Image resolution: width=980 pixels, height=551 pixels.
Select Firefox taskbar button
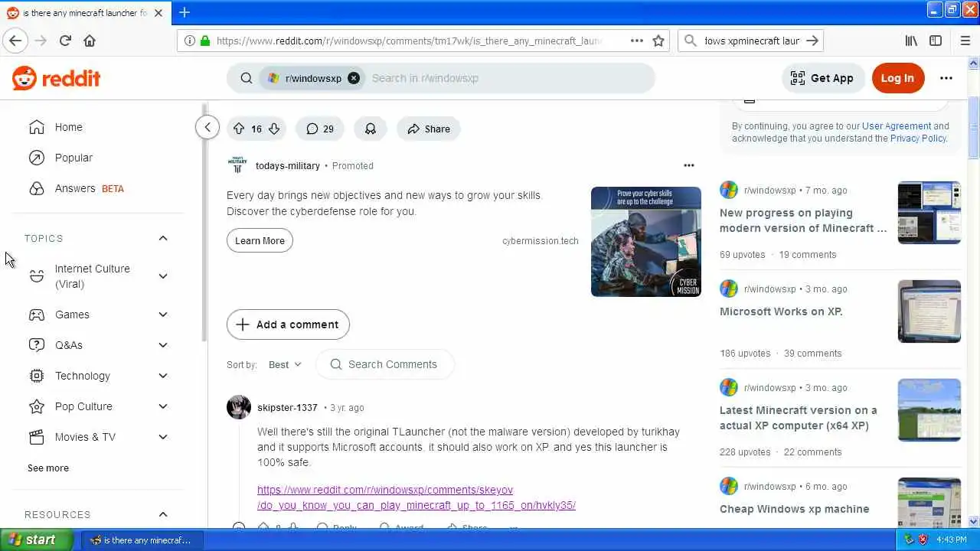[142, 540]
